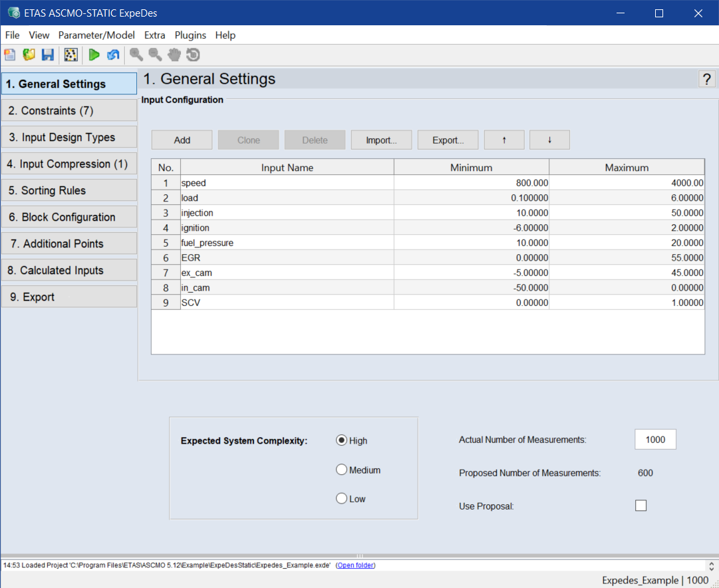Click the Actual Number of Measurements field
719x588 pixels.
click(655, 440)
